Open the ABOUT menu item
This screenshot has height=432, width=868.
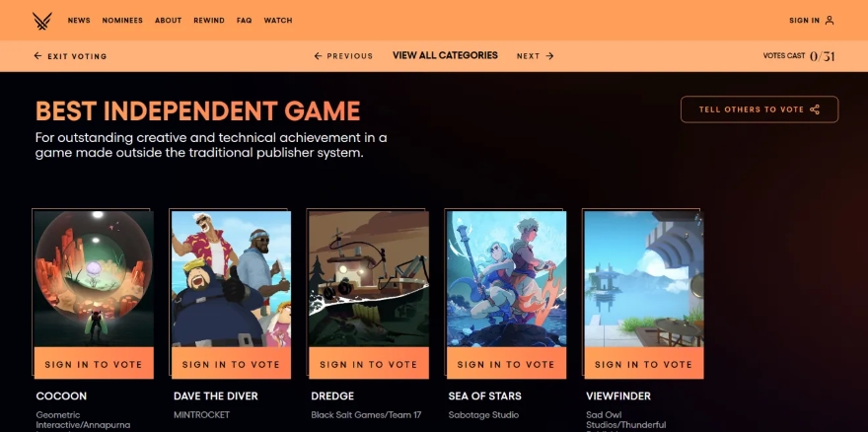tap(169, 21)
